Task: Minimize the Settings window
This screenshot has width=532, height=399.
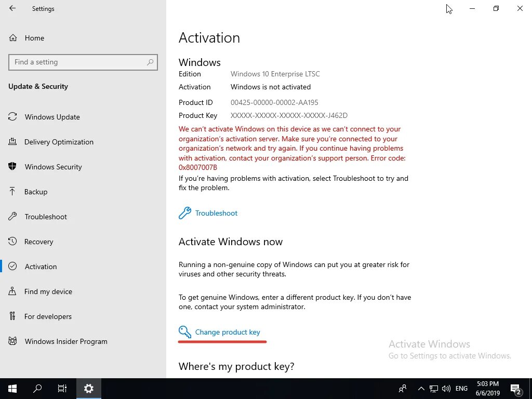Action: (x=472, y=8)
